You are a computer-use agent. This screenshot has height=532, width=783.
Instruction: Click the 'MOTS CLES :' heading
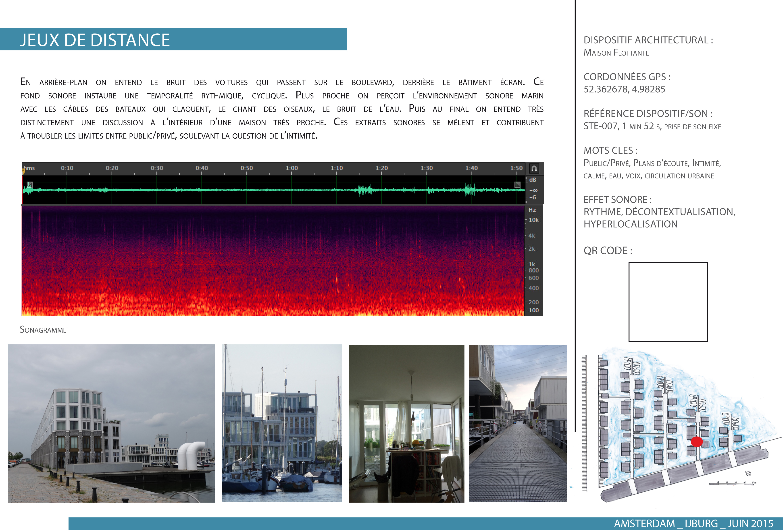pyautogui.click(x=610, y=150)
